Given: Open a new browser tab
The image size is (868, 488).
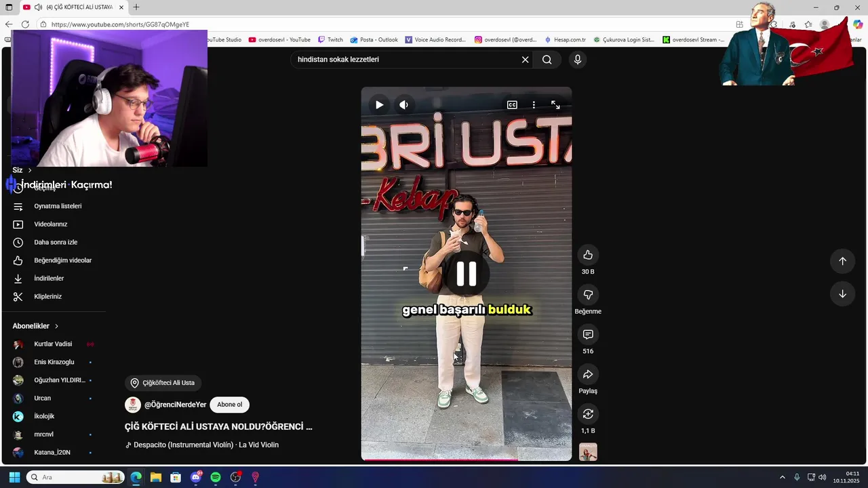Looking at the screenshot, I should coord(136,7).
